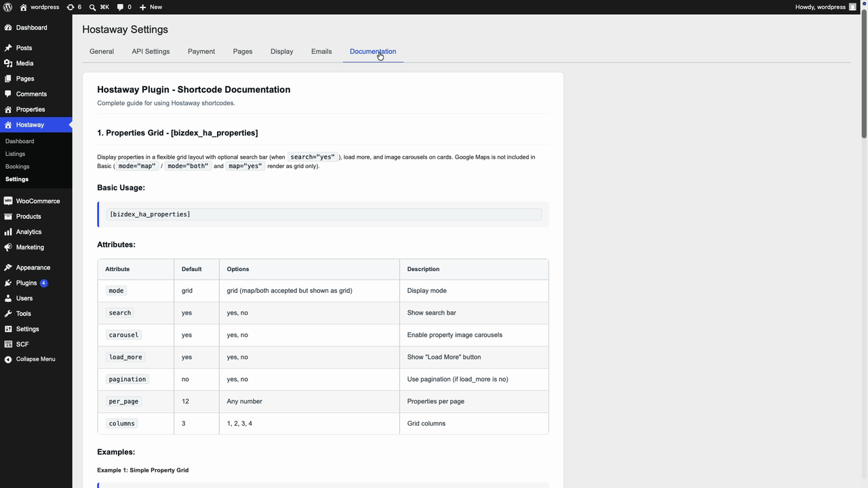Click the Collapse Menu arrow icon

[x=8, y=359]
